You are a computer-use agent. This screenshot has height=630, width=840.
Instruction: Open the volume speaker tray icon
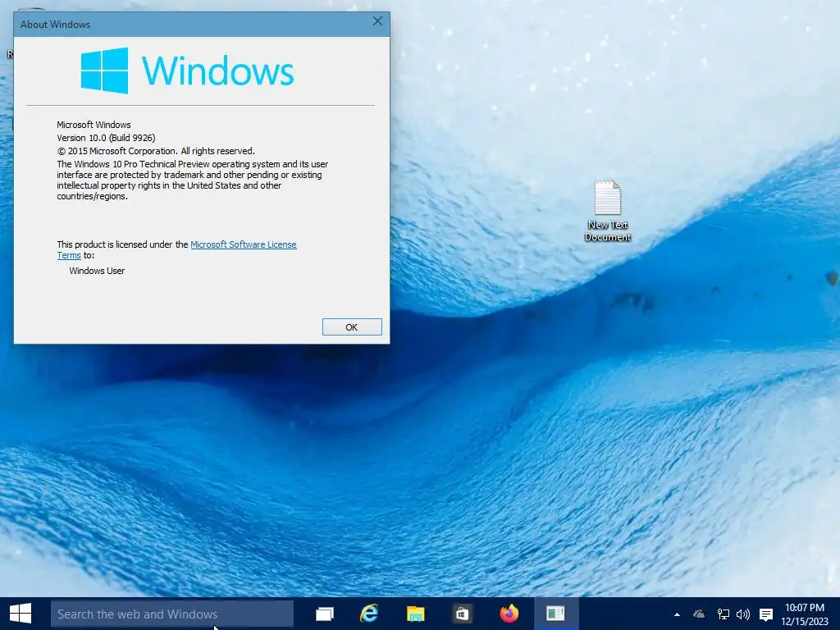(x=743, y=614)
